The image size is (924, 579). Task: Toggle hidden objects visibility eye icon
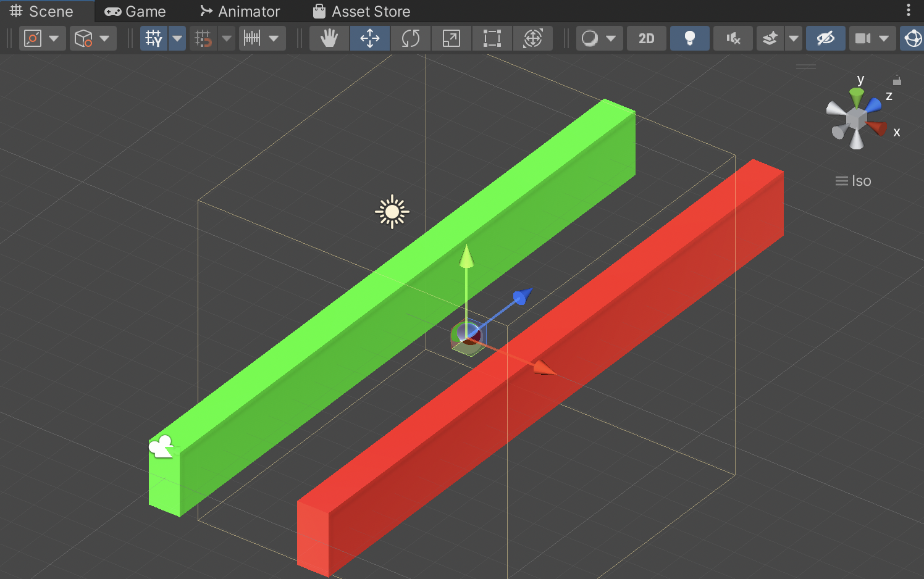826,38
